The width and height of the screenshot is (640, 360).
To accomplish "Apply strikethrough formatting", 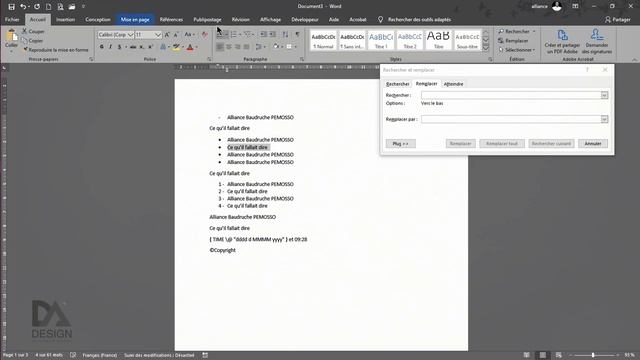I will [133, 47].
